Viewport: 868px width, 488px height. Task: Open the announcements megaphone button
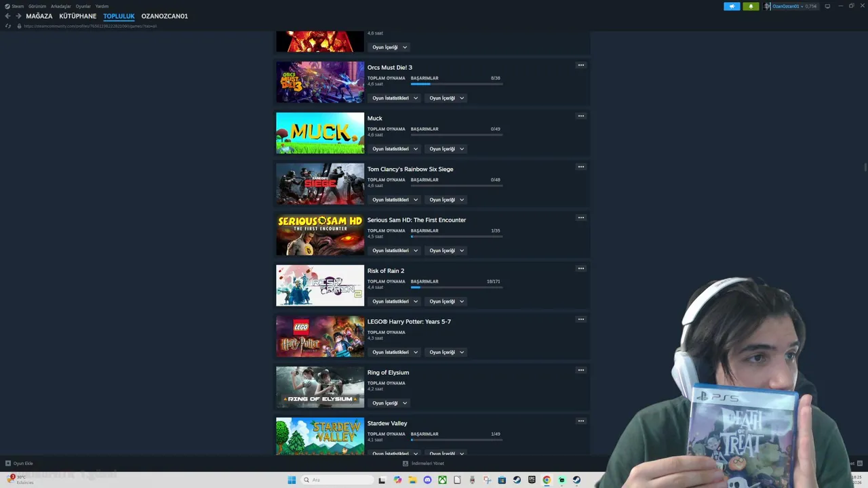732,6
